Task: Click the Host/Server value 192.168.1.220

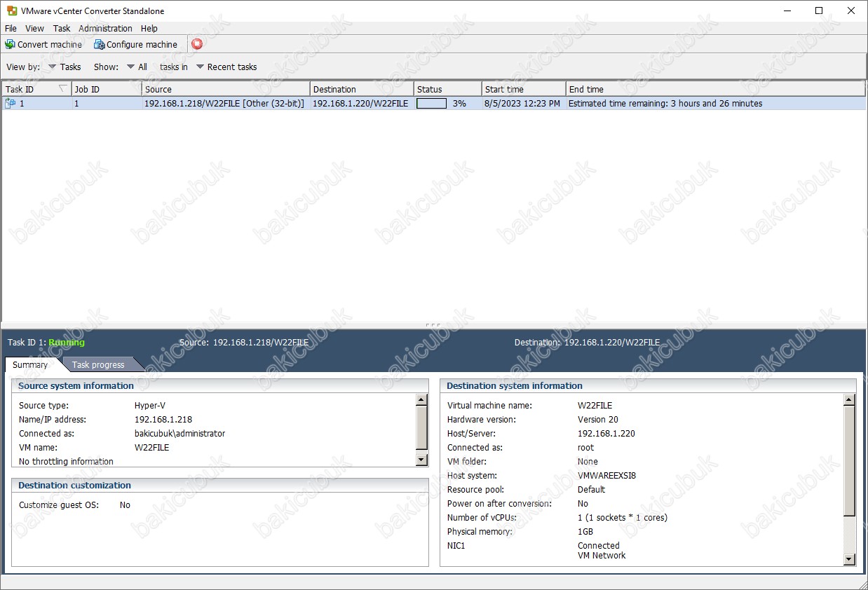Action: tap(606, 434)
